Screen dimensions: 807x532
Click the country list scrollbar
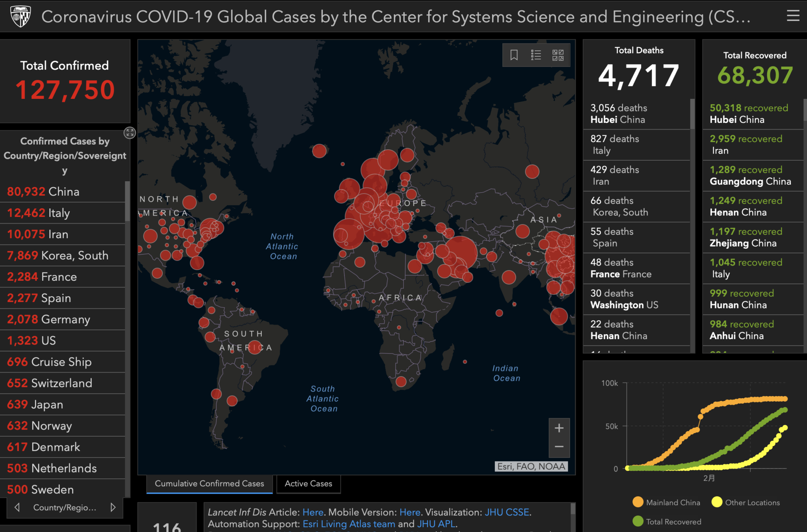(127, 201)
